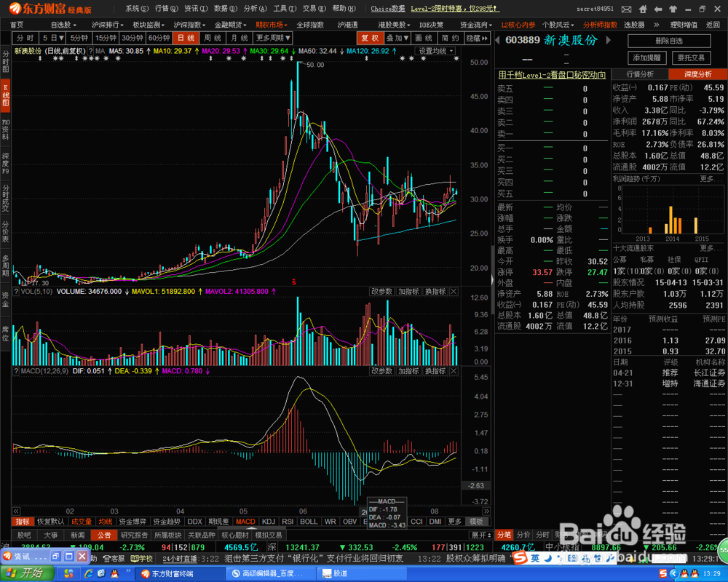The width and height of the screenshot is (728, 582).
Task: Click the chart scroll-left double arrow
Action: pyautogui.click(x=16, y=511)
